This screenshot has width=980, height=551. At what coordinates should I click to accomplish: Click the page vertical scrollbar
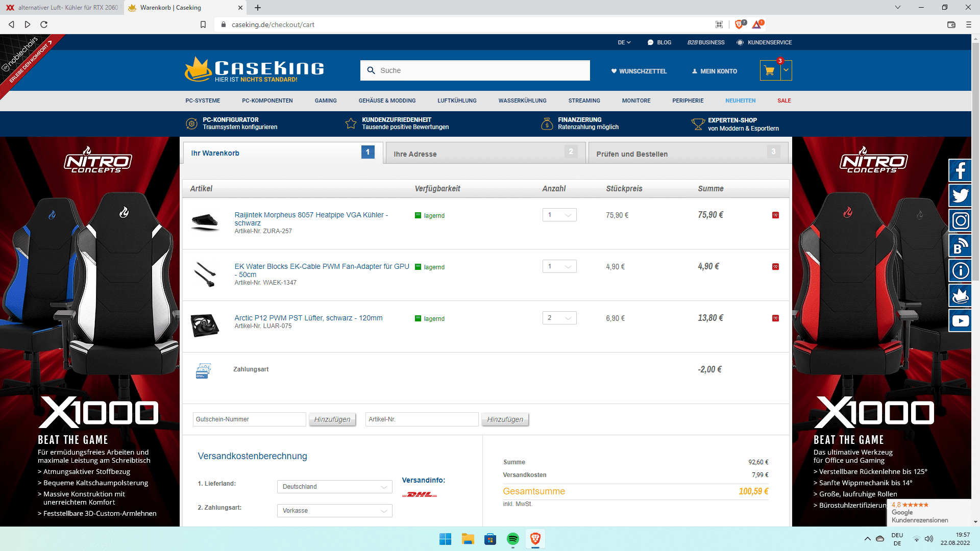(x=975, y=162)
